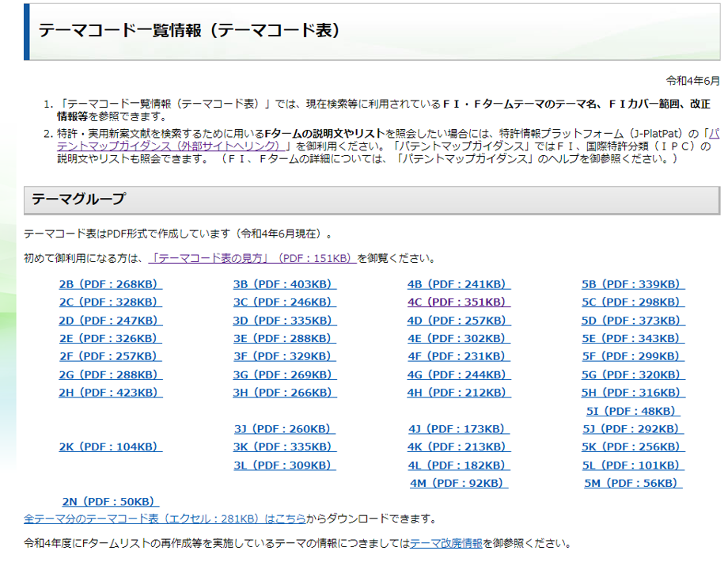Open the 3H (PDF: 266KB) link
Image resolution: width=728 pixels, height=570 pixels.
(285, 393)
